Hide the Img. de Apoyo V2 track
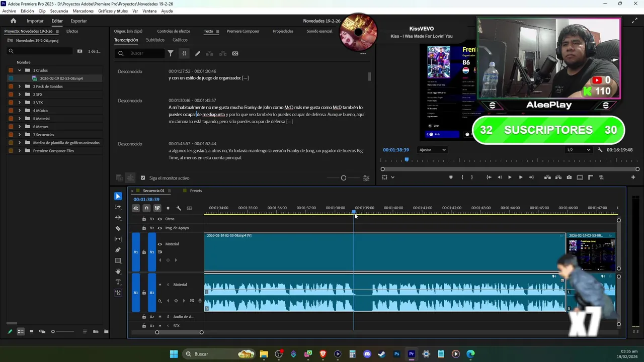The image size is (644, 362). 160,228
